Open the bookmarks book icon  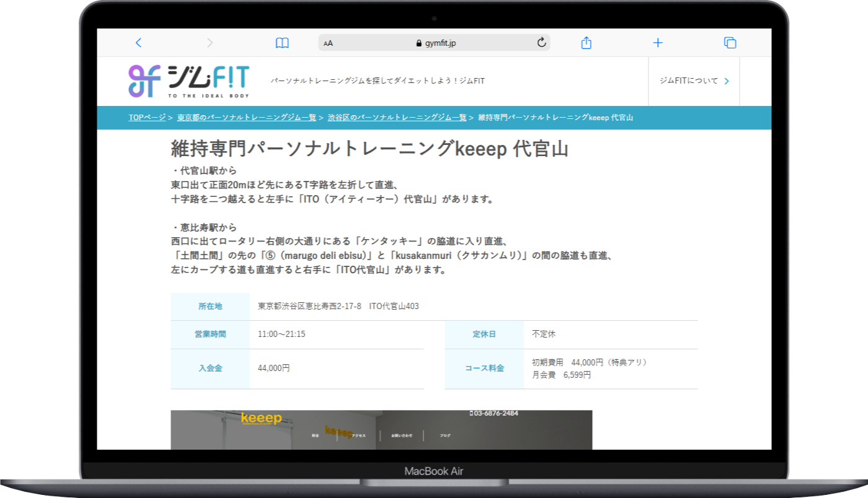(x=282, y=43)
